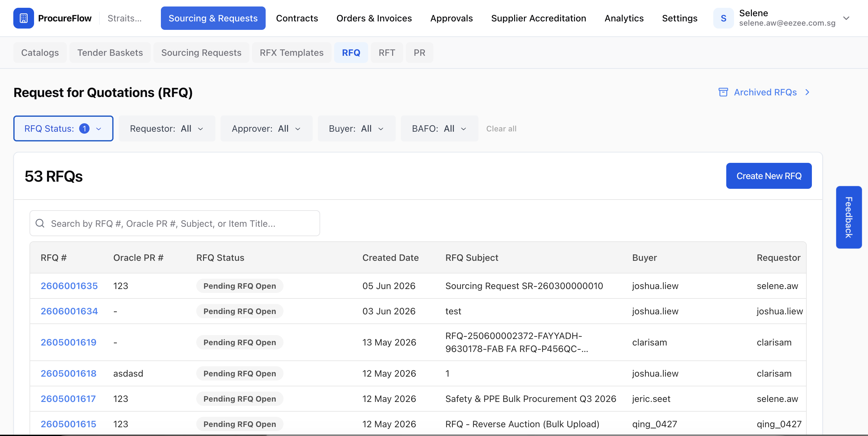This screenshot has width=868, height=436.
Task: Click the Oracle PR # column header
Action: [x=138, y=258]
